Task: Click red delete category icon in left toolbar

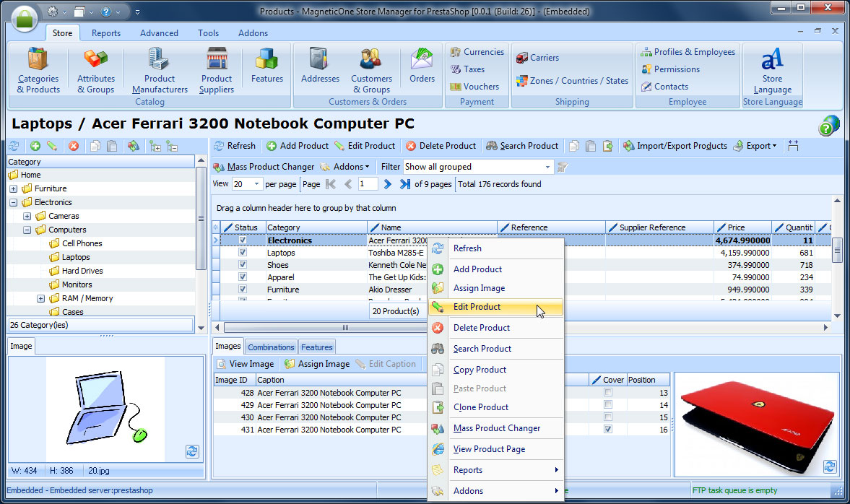Action: 74,146
